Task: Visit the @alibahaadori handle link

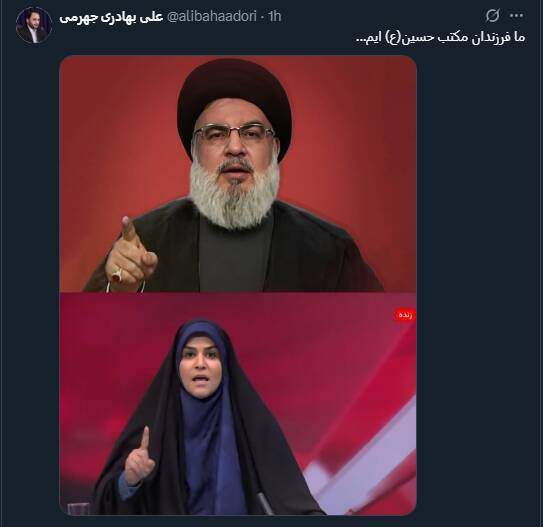Action: (212, 16)
